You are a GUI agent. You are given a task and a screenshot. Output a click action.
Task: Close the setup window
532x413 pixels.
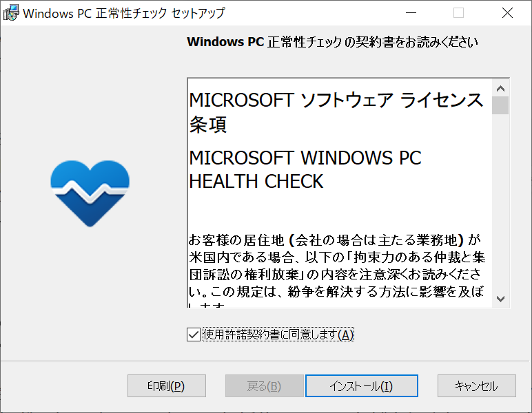point(507,13)
